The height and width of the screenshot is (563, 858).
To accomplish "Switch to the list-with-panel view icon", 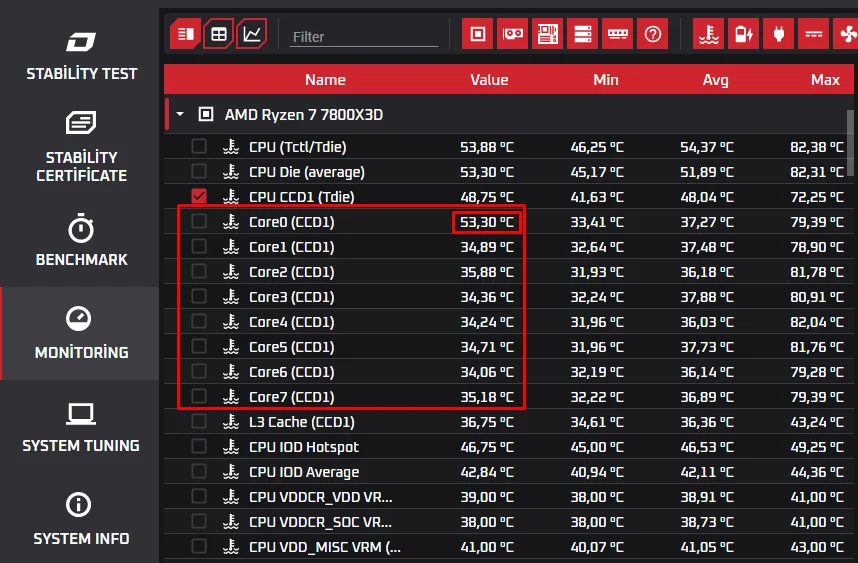I will point(185,34).
